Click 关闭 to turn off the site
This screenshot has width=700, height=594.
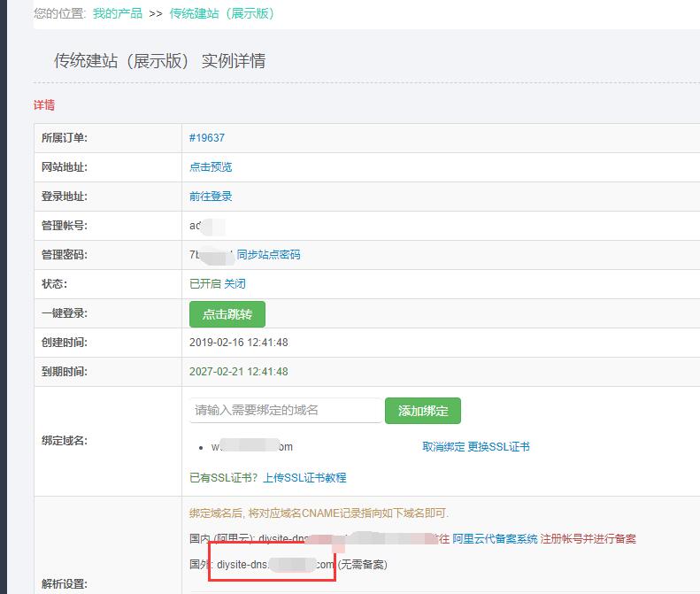[235, 284]
